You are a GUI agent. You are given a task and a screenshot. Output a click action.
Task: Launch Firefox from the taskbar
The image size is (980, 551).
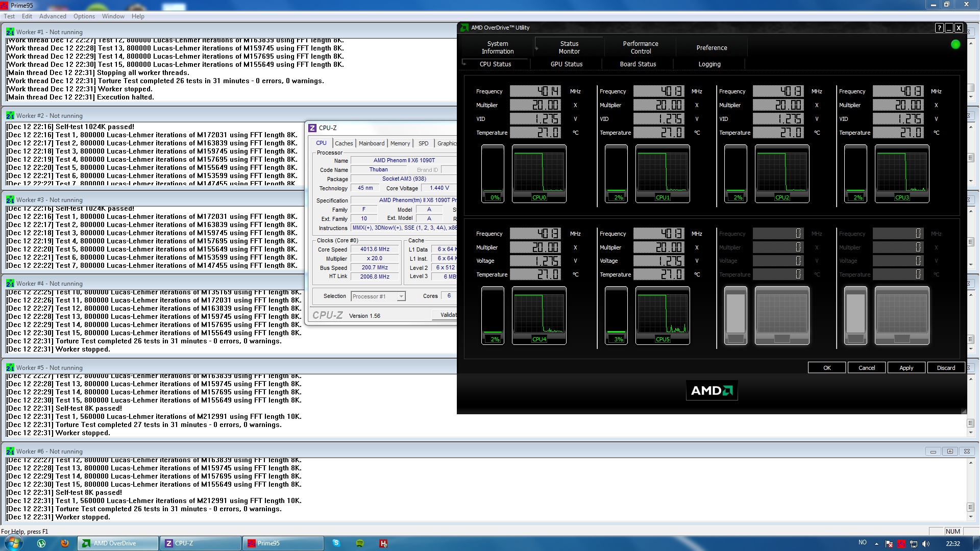[x=65, y=543]
